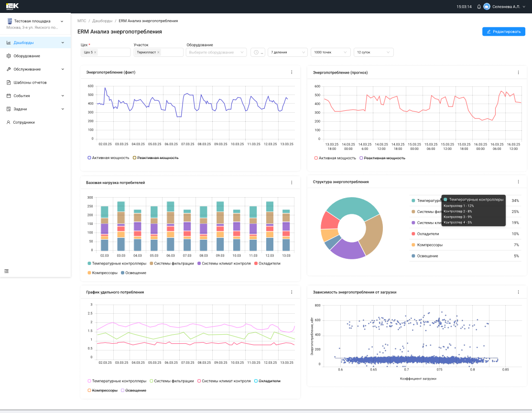The width and height of the screenshot is (532, 413).
Task: Toggle Системы климат контроля in удельного legend
Action: pos(224,381)
